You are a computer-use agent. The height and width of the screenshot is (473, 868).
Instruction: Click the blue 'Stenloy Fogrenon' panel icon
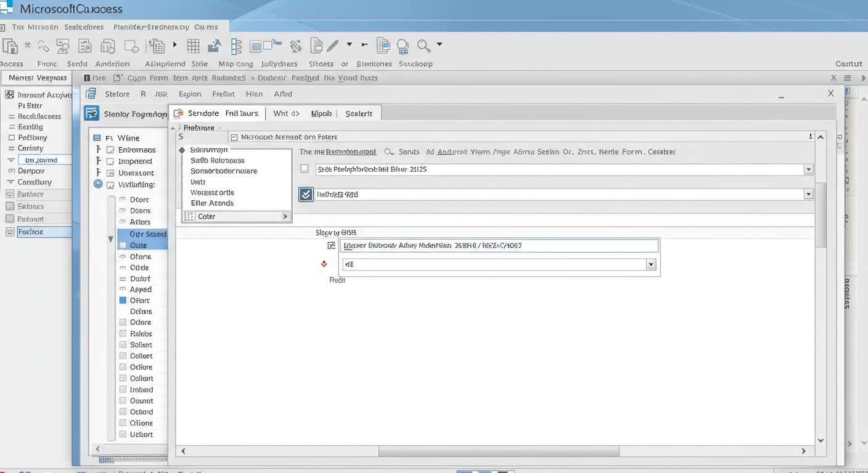pos(92,113)
